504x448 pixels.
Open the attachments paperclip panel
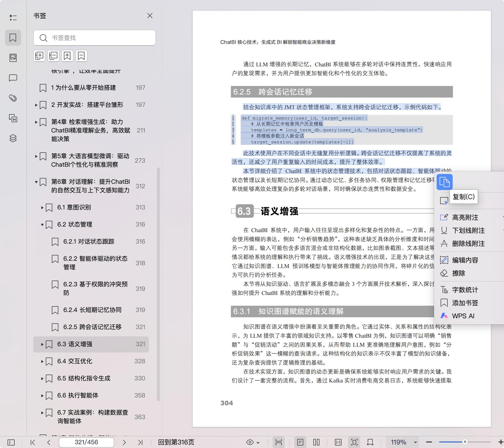13,98
